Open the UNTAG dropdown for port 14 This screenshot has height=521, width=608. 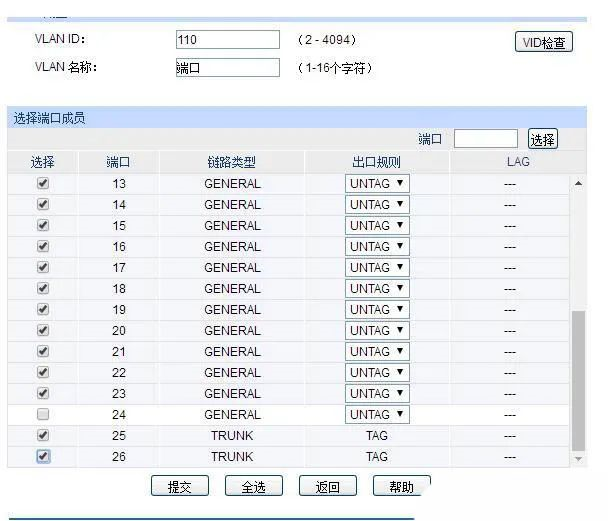pyautogui.click(x=377, y=204)
